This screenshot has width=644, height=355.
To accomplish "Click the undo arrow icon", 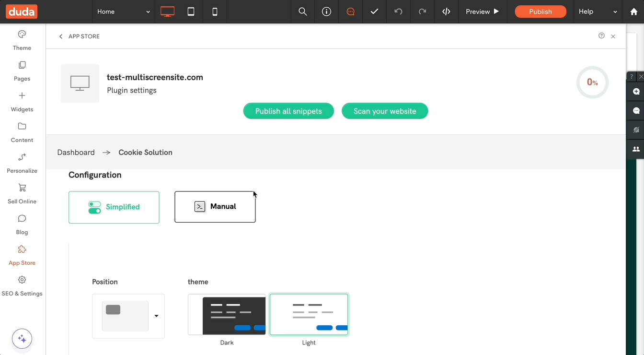I will [398, 12].
